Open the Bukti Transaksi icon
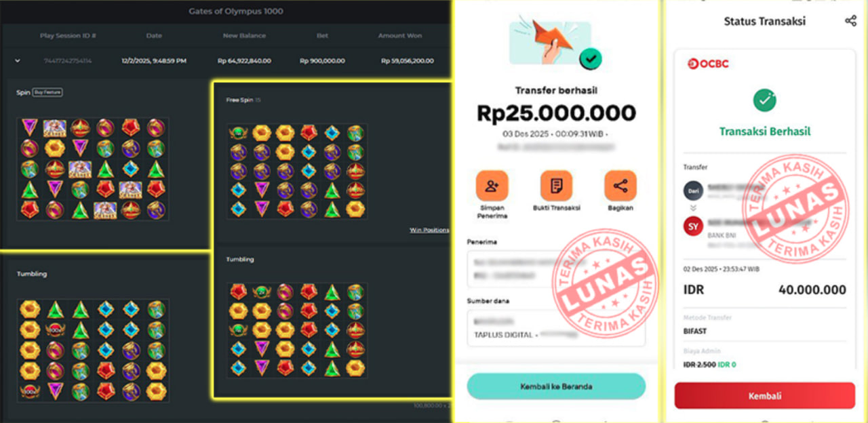The image size is (868, 423). tap(556, 186)
